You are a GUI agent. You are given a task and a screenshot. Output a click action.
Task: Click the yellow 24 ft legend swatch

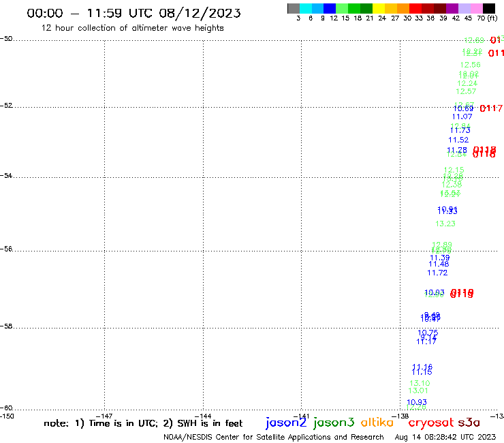[379, 8]
